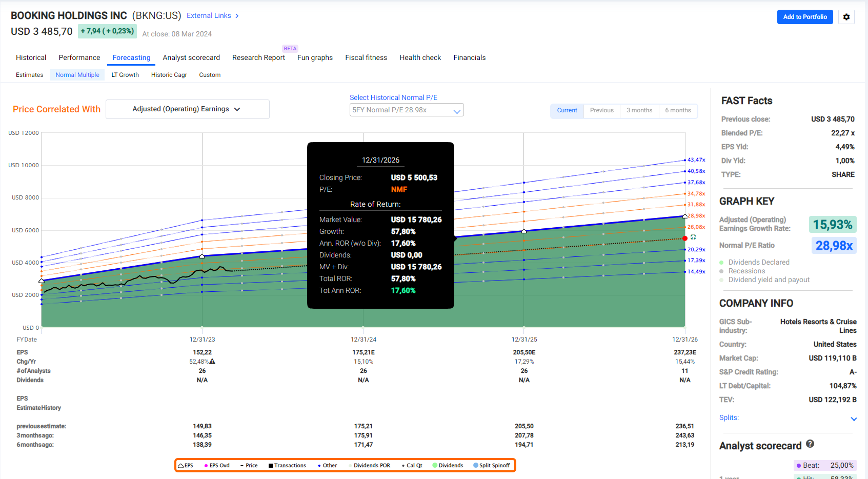Select the 3 months estimate view

coord(639,111)
